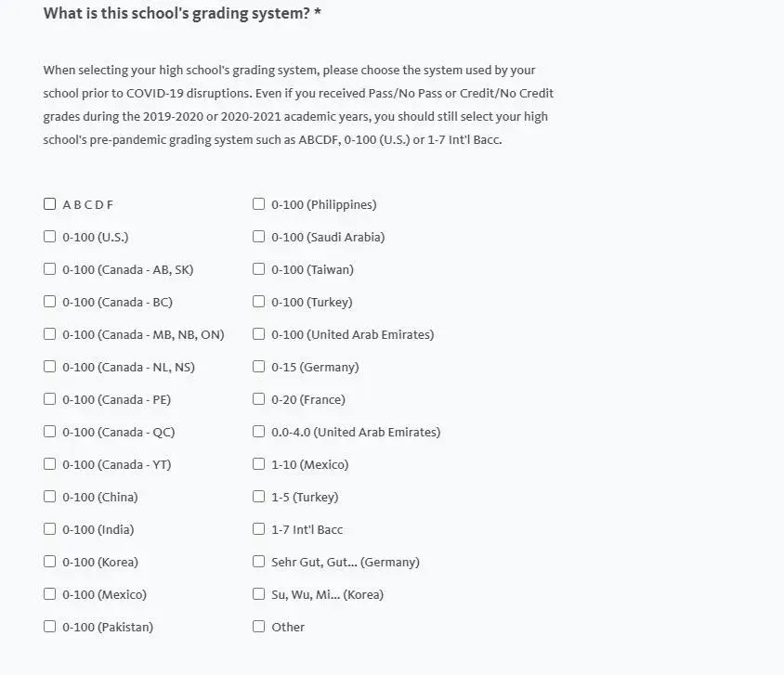The image size is (784, 675).
Task: Select the 0-100 (U.S.) grading option
Action: click(x=50, y=237)
